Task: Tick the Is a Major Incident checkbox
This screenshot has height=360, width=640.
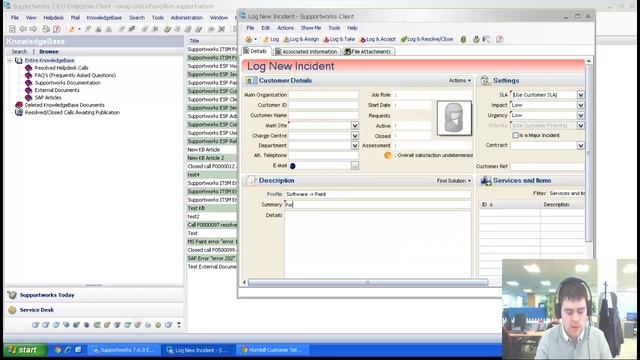Action: tap(515, 135)
